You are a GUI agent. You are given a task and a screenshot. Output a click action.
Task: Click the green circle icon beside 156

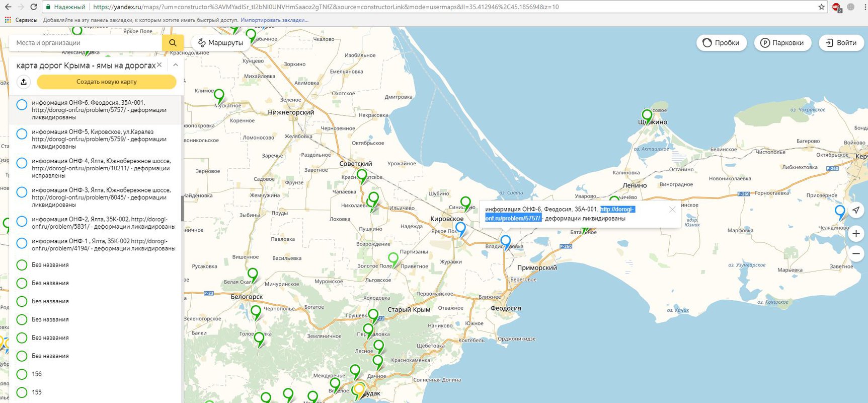click(22, 374)
